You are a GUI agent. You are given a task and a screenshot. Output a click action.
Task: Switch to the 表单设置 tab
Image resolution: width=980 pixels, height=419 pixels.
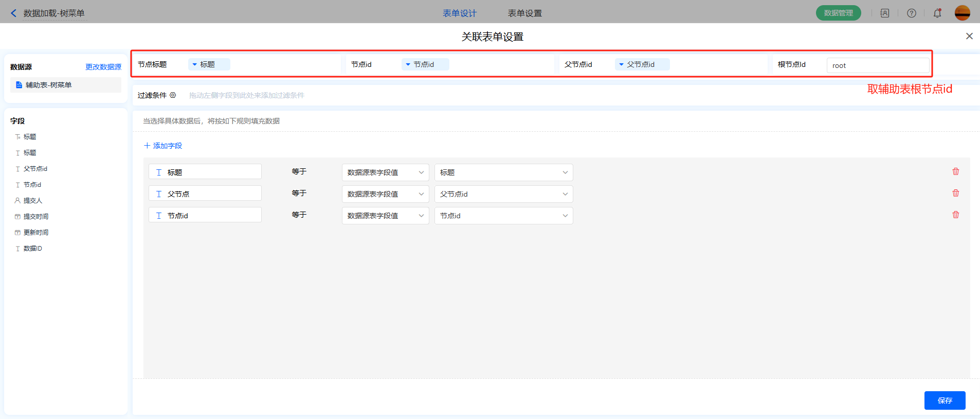(524, 13)
